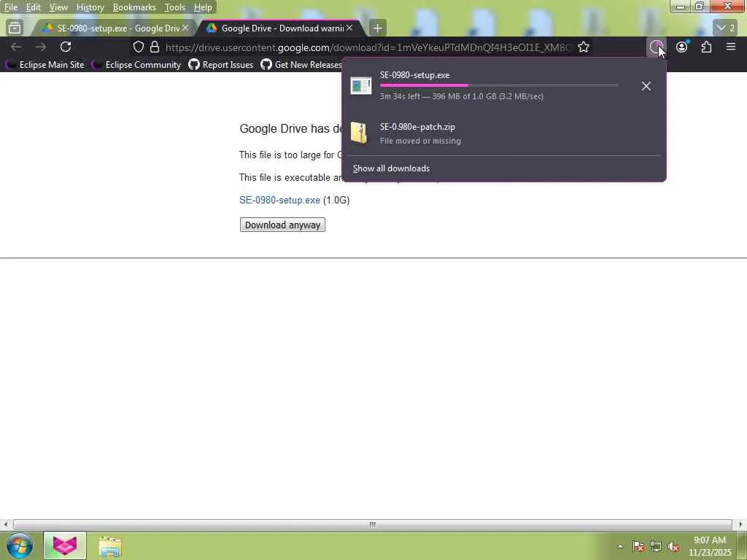The height and width of the screenshot is (560, 747).
Task: Open the tracking protection shield icon
Action: point(139,47)
